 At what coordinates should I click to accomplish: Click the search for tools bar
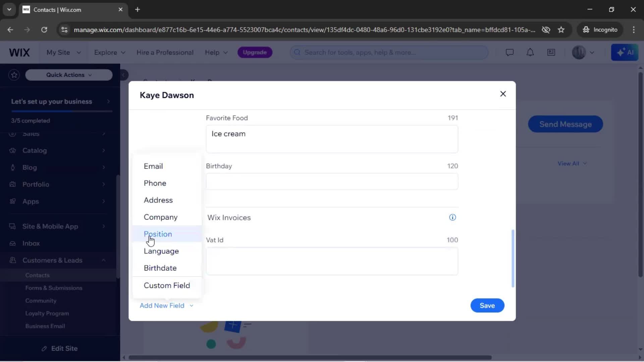pyautogui.click(x=389, y=53)
